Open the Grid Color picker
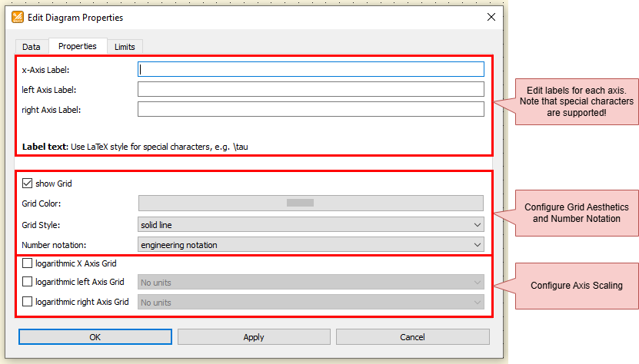639x364 pixels. pos(311,203)
